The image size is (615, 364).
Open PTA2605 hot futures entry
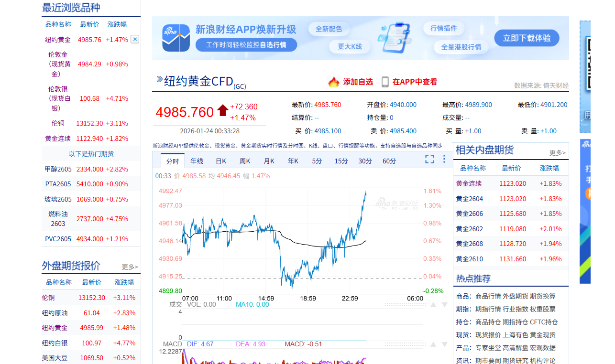[x=58, y=184]
